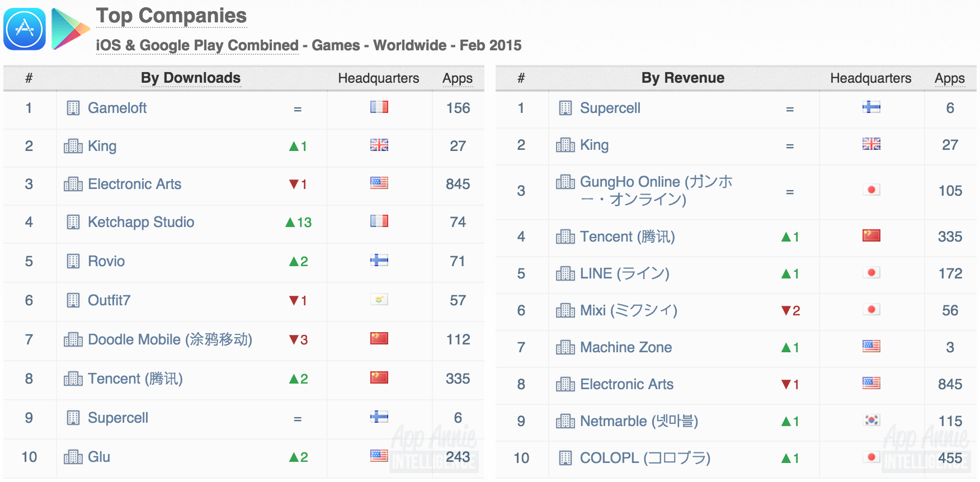The image size is (980, 482).
Task: Open Supercell link in downloads table
Action: [118, 418]
